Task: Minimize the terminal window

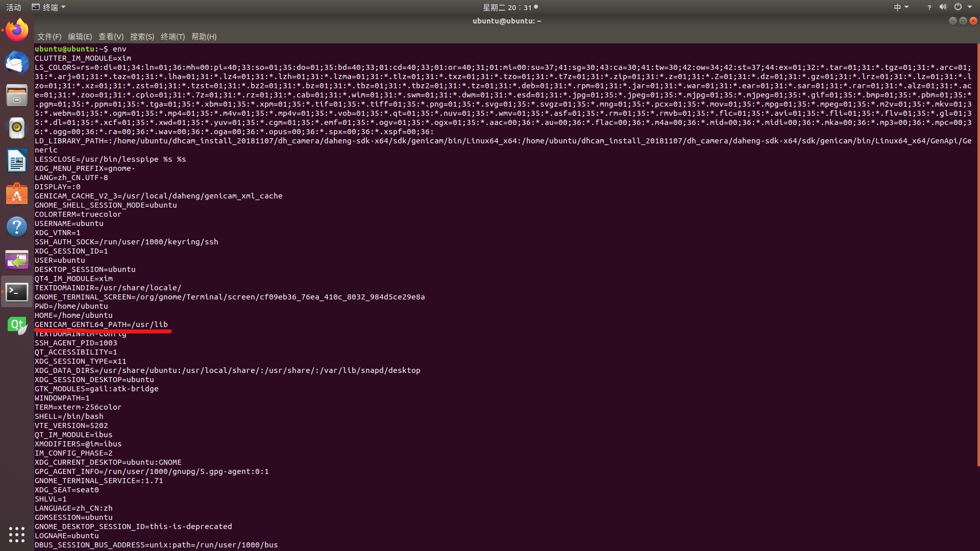Action: [x=952, y=21]
